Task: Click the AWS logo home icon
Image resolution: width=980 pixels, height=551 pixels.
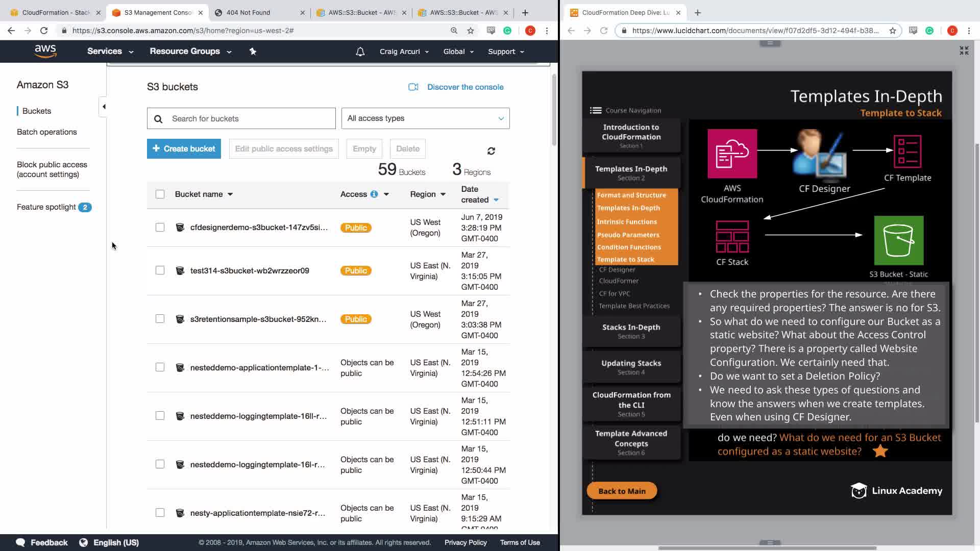Action: click(x=45, y=51)
